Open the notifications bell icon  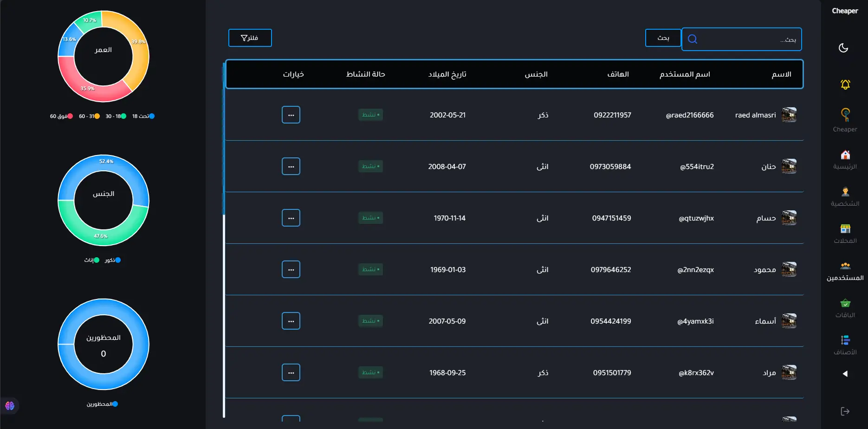pos(845,84)
